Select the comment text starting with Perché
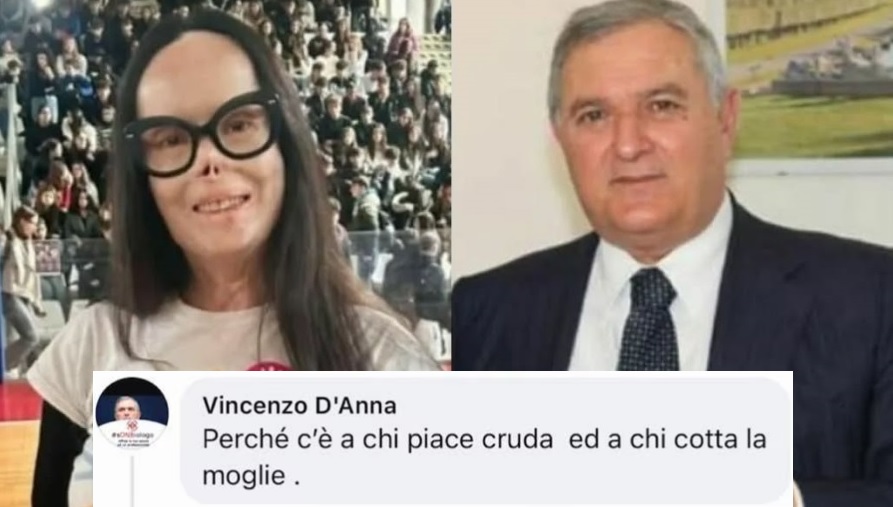Viewport: 893px width, 507px height. pos(484,457)
